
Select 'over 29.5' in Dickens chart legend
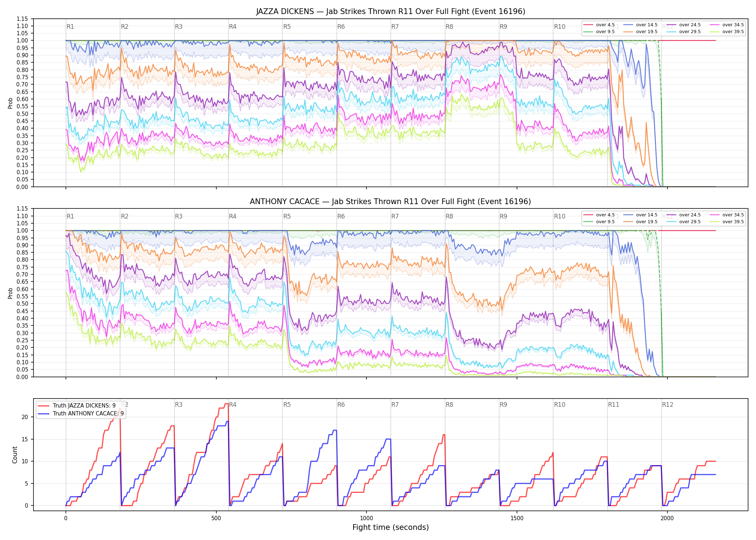pos(684,32)
